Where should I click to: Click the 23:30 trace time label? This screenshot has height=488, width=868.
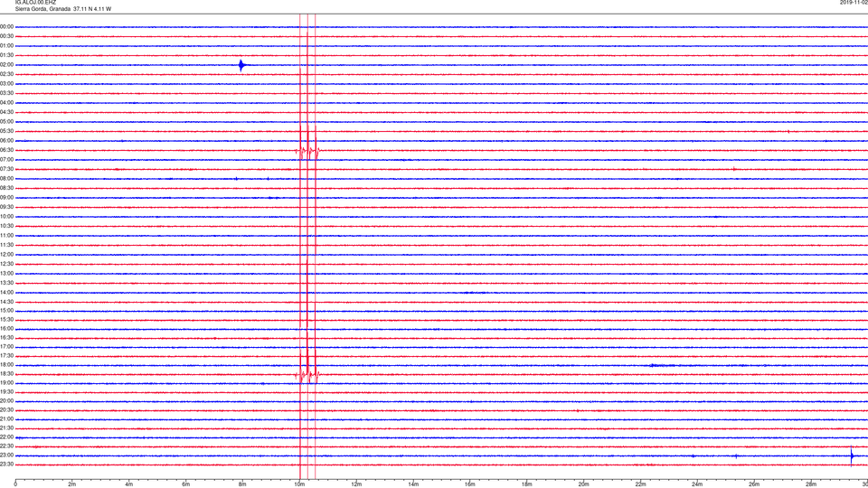coord(6,465)
